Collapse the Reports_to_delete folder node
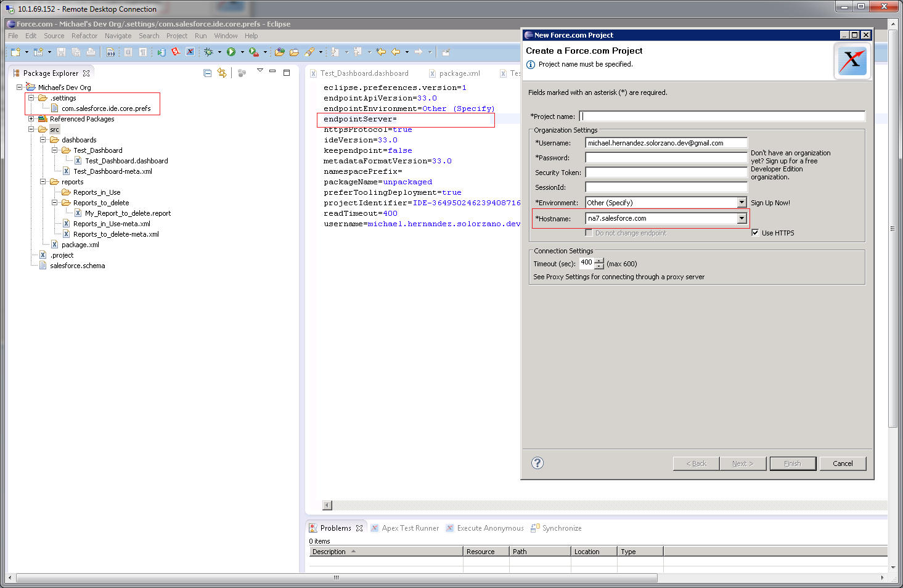 click(54, 202)
